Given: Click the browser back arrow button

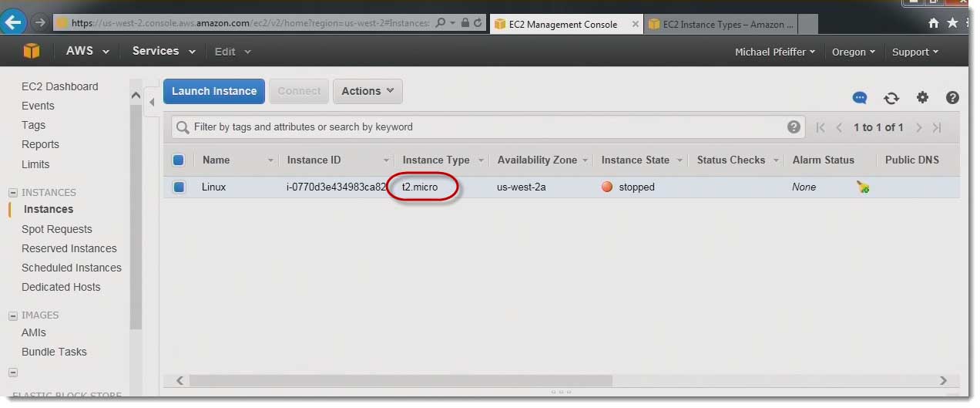Looking at the screenshot, I should click(x=13, y=22).
